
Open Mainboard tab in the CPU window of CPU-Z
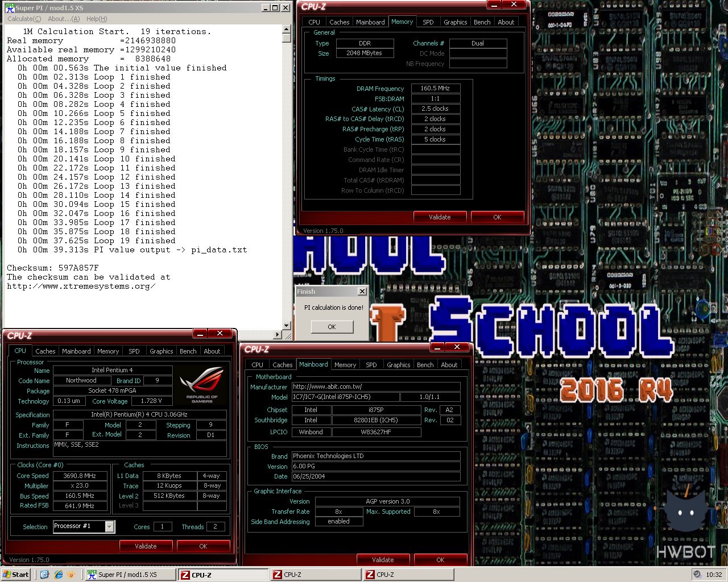pyautogui.click(x=76, y=351)
